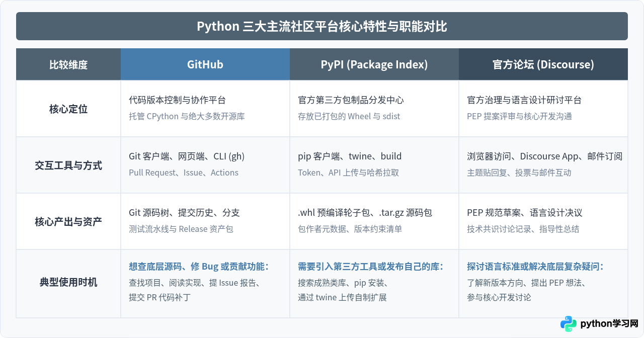The width and height of the screenshot is (644, 338).
Task: Click Git 客户端、网页端、CLI (gh) text
Action: click(187, 156)
